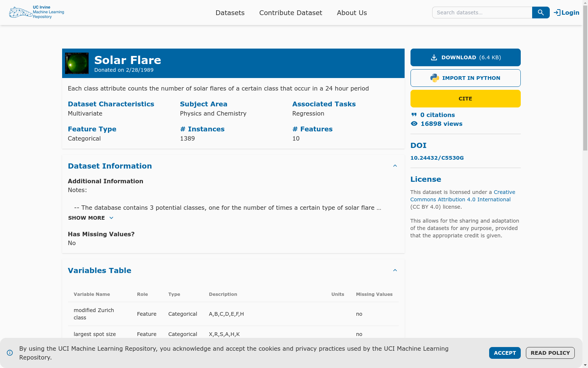
Task: Click the 16898 views text
Action: click(x=441, y=124)
